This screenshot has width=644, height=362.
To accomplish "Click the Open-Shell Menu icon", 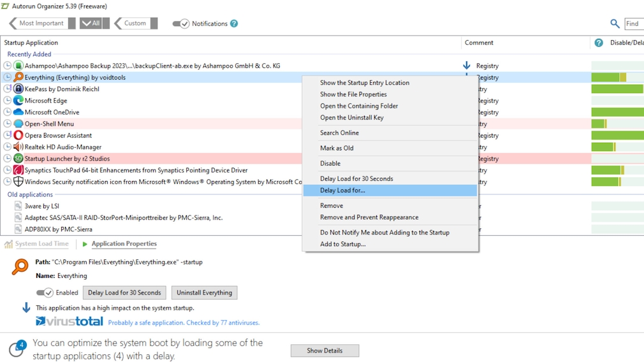I will tap(18, 124).
